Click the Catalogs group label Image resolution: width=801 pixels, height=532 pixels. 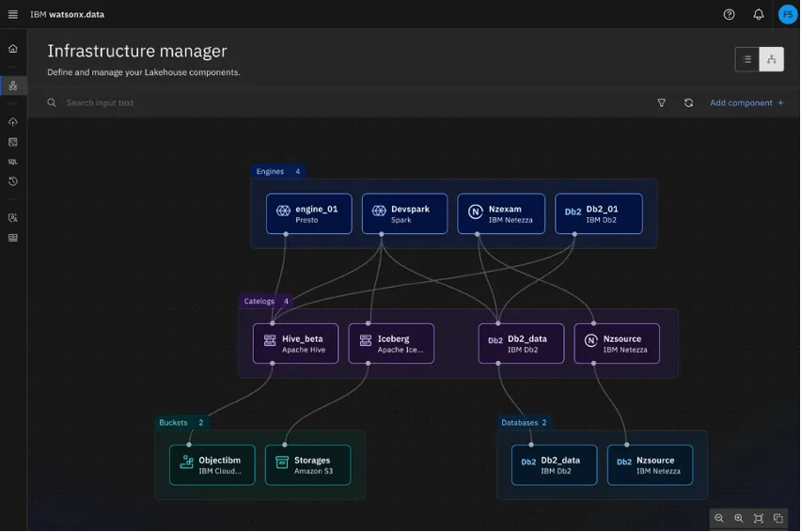pyautogui.click(x=266, y=301)
